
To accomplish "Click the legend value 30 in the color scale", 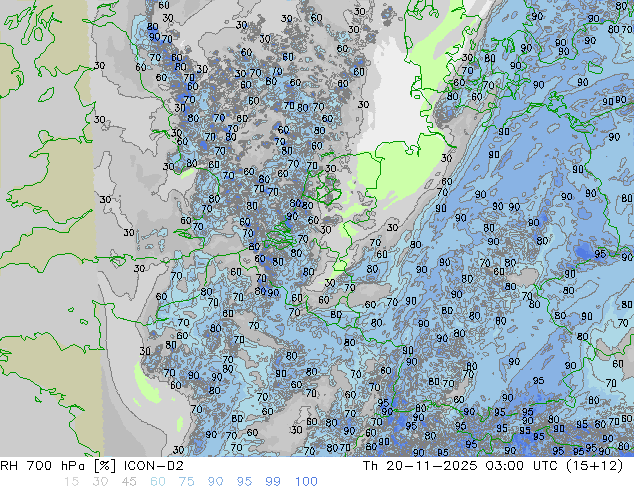I will pos(100,482).
